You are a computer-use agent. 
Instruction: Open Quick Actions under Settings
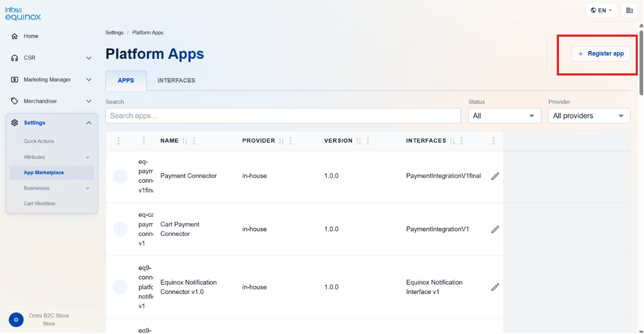pyautogui.click(x=39, y=141)
